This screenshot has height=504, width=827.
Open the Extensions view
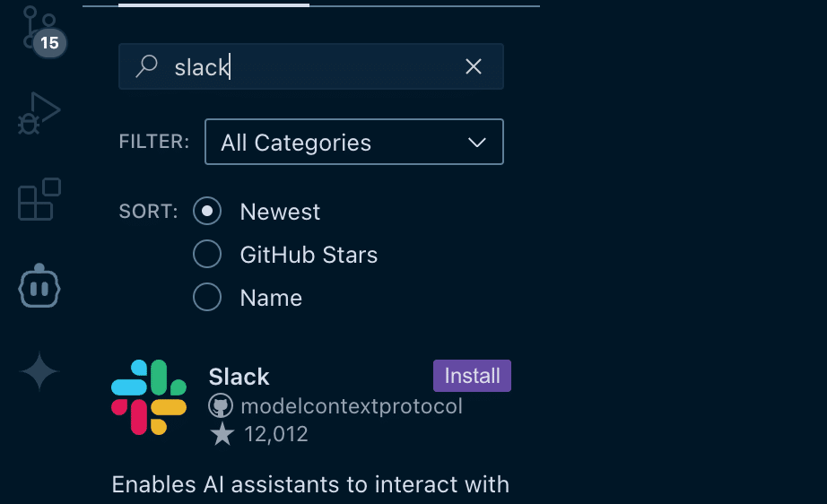39,199
